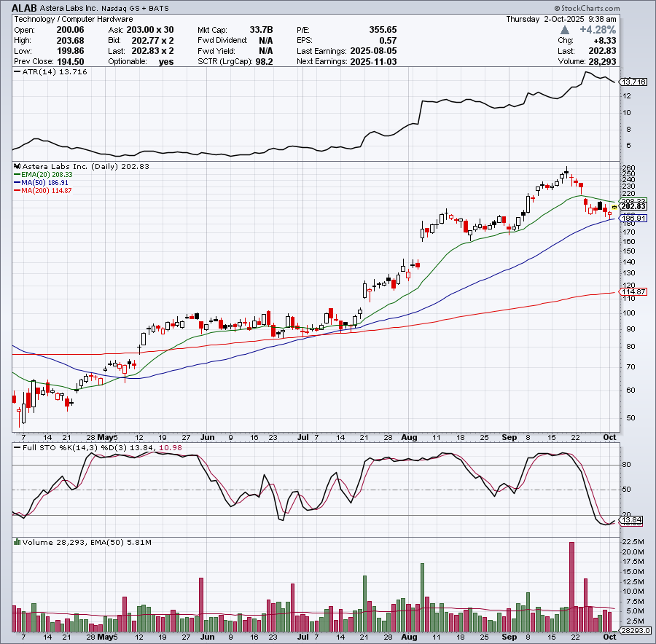This screenshot has height=644, width=656.
Task: Click the ALAB ticker symbol
Action: point(25,8)
